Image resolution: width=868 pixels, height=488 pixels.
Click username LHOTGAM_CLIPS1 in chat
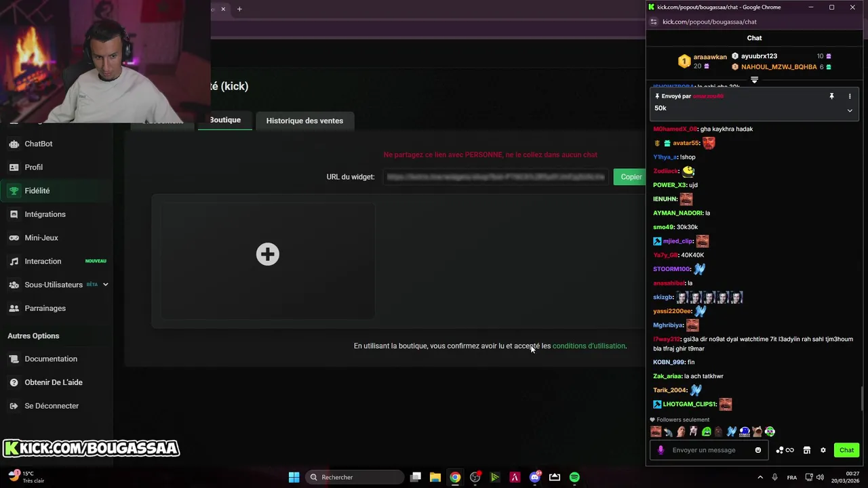click(x=689, y=405)
